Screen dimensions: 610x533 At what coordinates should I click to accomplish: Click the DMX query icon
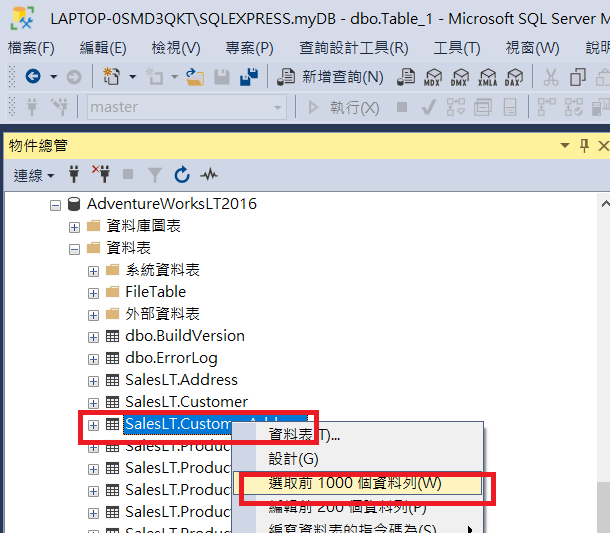tap(460, 77)
